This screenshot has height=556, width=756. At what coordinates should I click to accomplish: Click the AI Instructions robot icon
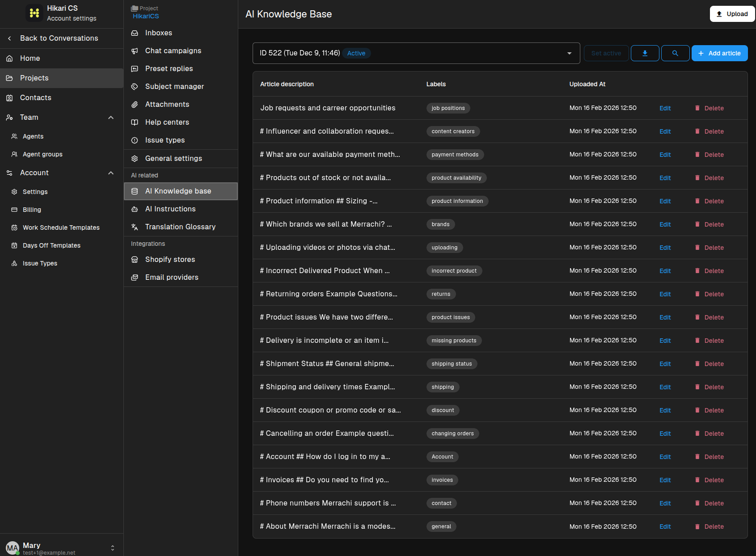tap(135, 209)
